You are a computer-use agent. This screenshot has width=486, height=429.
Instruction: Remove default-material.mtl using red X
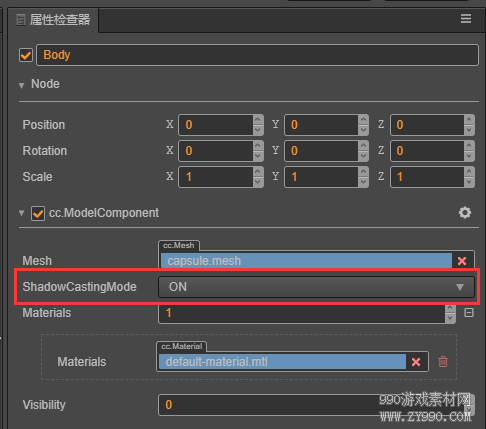[x=416, y=362]
